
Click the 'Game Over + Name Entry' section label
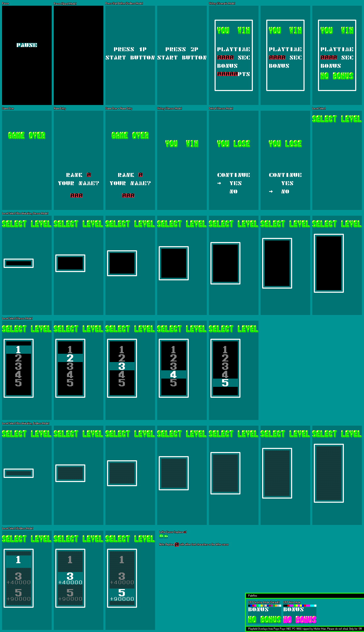click(x=119, y=109)
